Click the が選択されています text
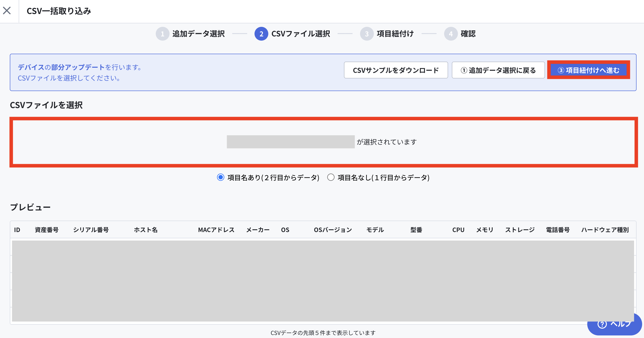The image size is (644, 338). click(x=386, y=142)
